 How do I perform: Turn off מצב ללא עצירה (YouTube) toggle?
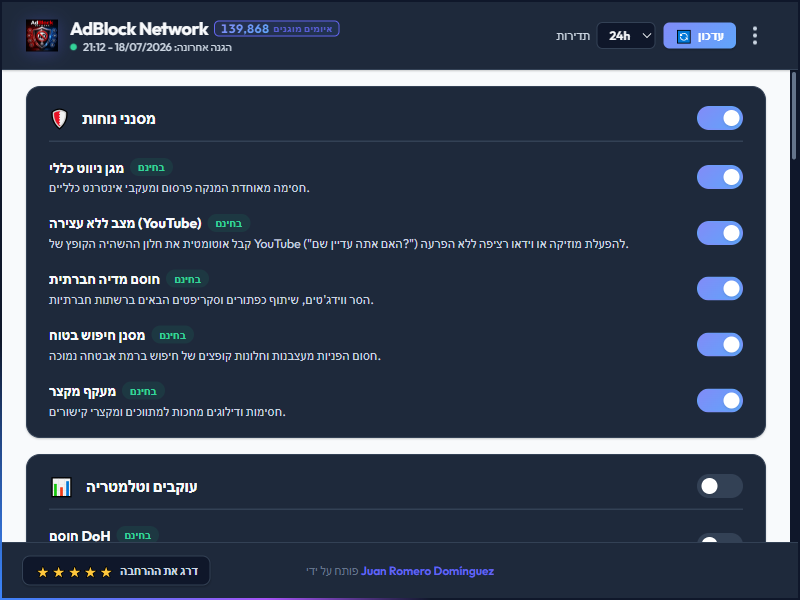[719, 233]
